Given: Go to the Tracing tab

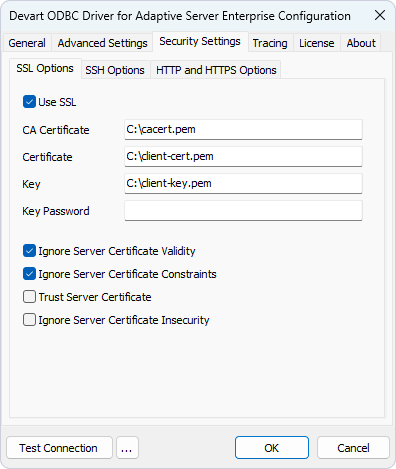Looking at the screenshot, I should point(270,43).
